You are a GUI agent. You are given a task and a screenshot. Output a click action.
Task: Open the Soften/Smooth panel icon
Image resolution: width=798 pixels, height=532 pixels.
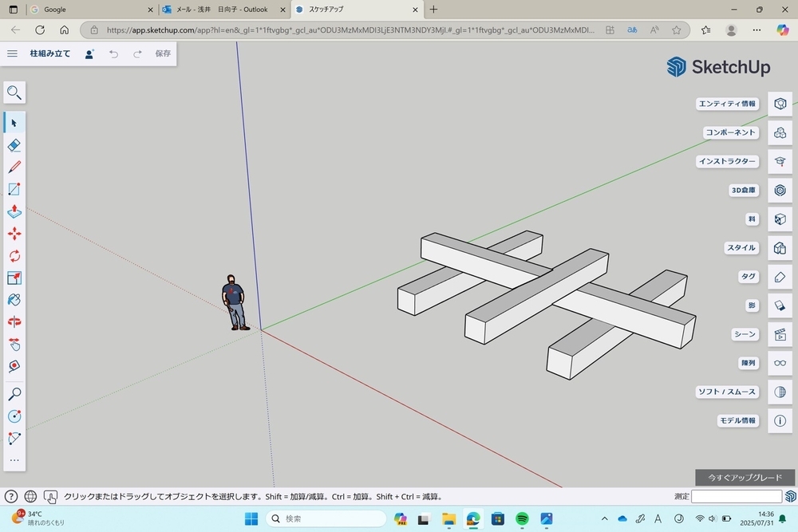pos(780,392)
